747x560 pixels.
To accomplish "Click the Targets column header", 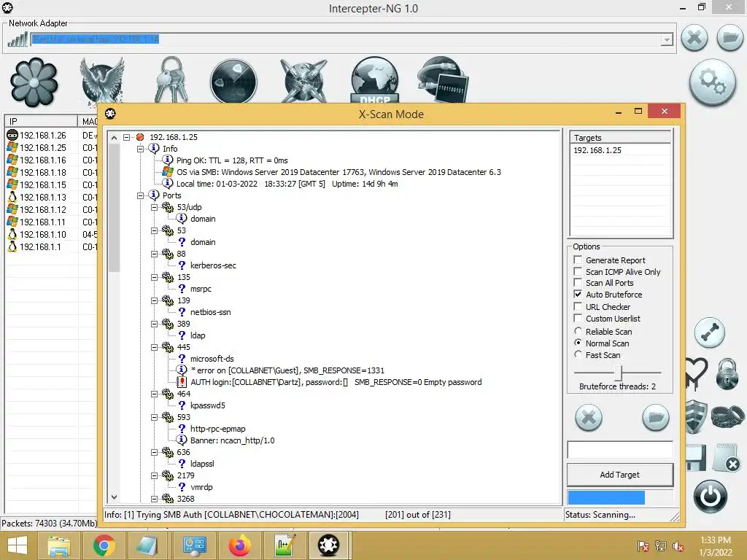I will pos(620,138).
